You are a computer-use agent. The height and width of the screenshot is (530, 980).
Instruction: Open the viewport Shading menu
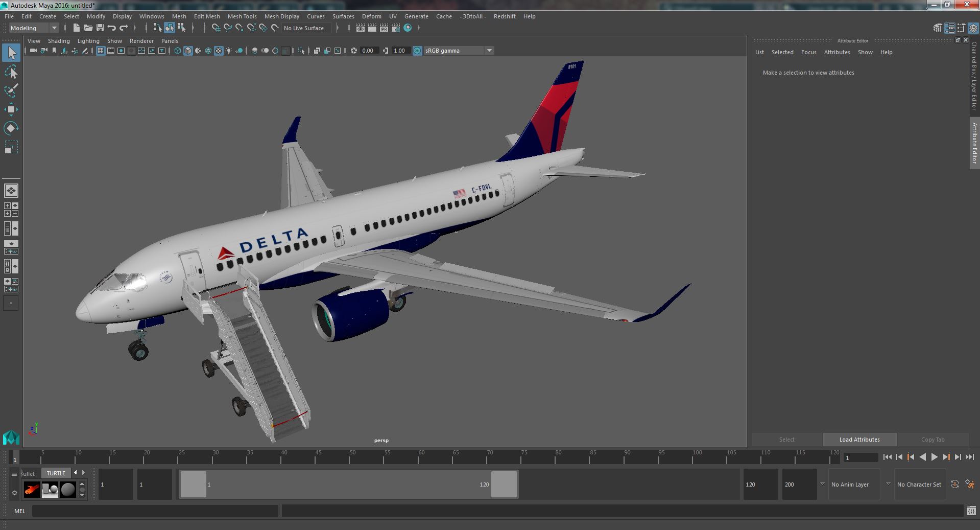59,41
